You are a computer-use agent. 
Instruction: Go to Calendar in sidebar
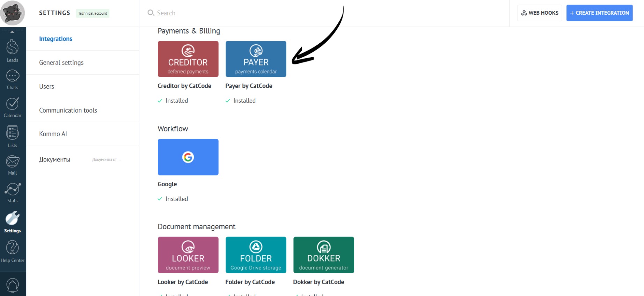[x=13, y=107]
